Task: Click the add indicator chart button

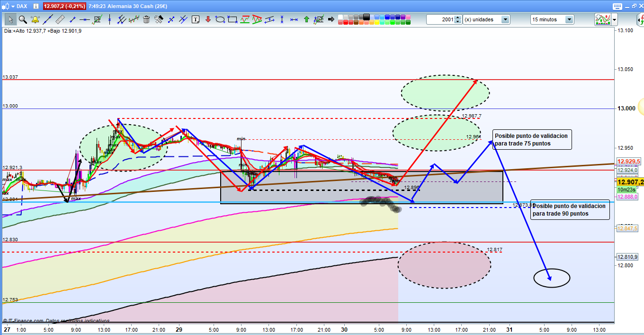Action: [602, 19]
